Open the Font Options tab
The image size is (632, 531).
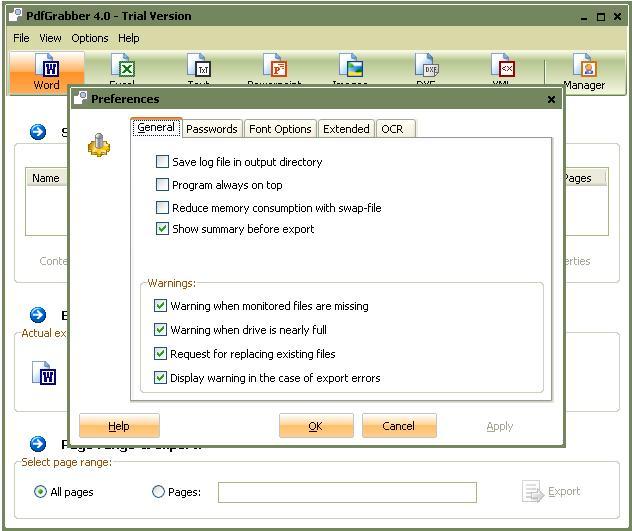pos(280,129)
